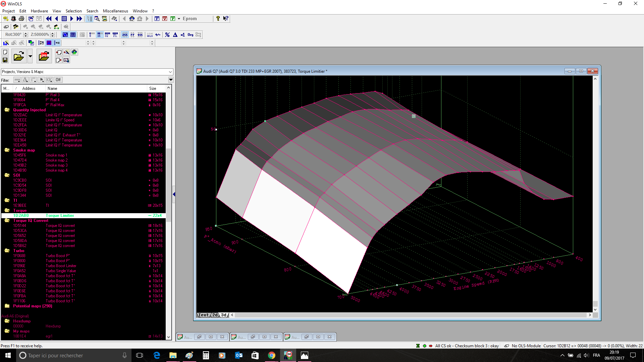Viewport: 644px width, 362px height.
Task: Click the open project folder icon
Action: click(x=19, y=56)
